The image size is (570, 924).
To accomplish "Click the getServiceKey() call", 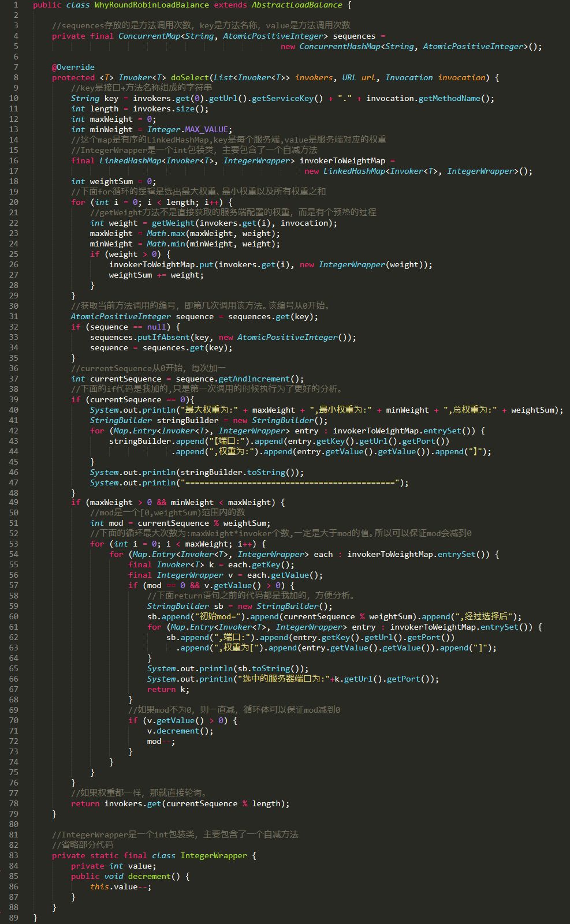I will 288,99.
